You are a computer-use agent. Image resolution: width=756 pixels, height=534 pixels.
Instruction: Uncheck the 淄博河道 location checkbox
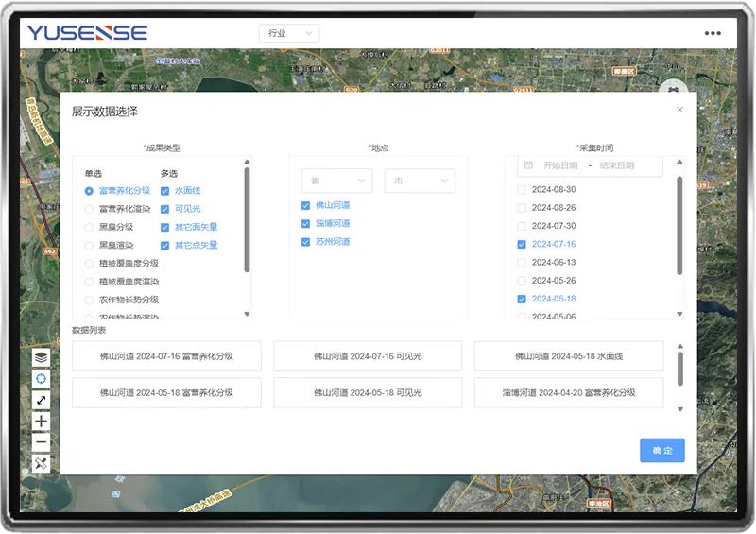305,224
